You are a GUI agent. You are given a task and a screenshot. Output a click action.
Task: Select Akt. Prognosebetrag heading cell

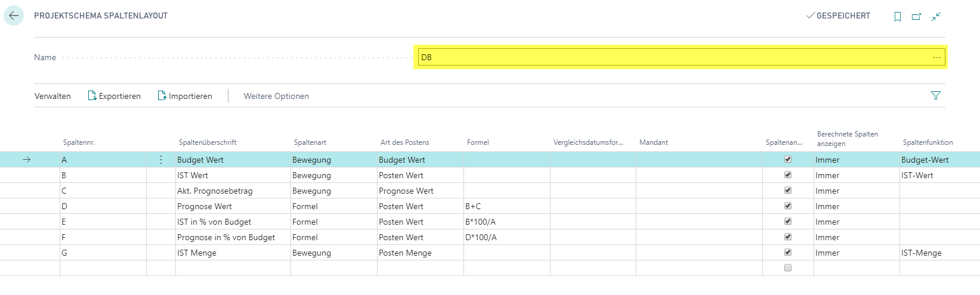coord(233,191)
